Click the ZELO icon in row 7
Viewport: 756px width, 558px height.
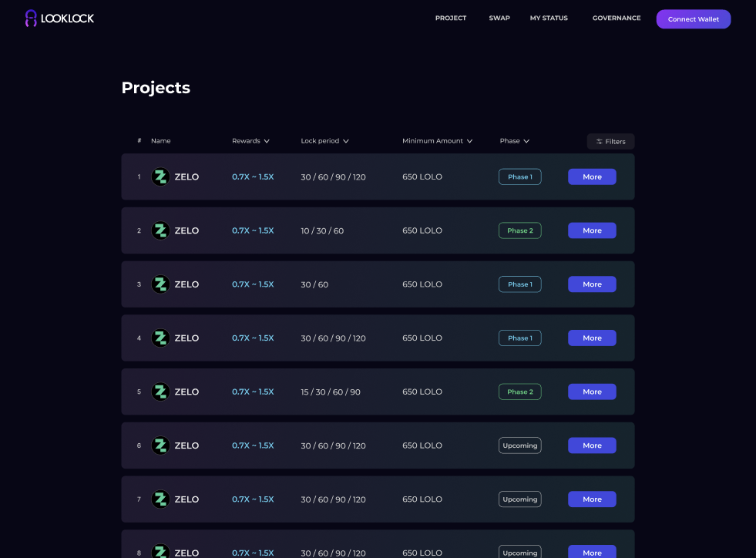point(160,499)
